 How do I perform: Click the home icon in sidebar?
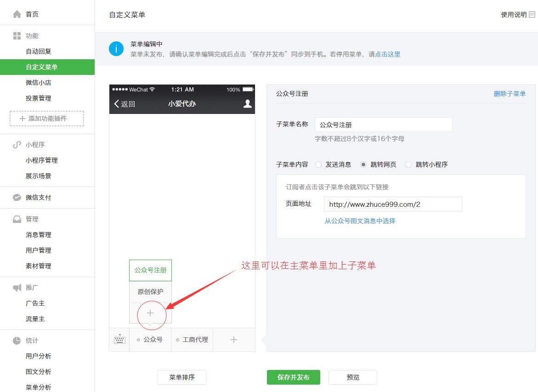[x=17, y=14]
